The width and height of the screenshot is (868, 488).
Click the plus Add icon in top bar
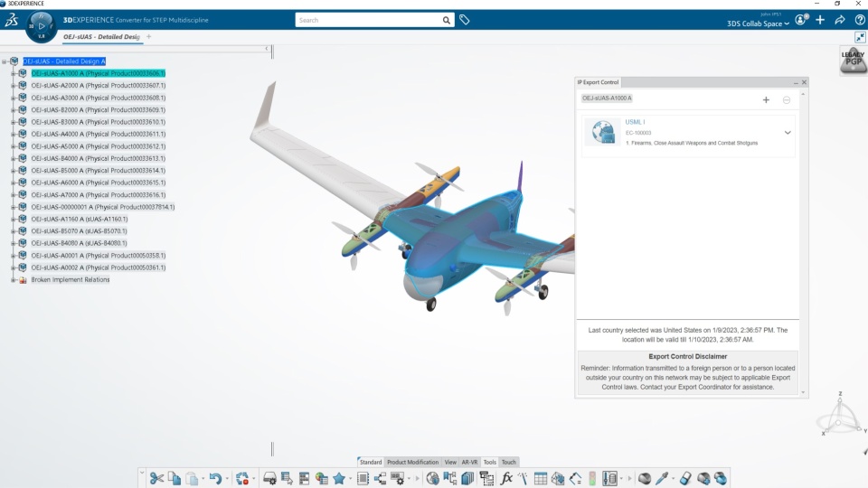click(820, 20)
